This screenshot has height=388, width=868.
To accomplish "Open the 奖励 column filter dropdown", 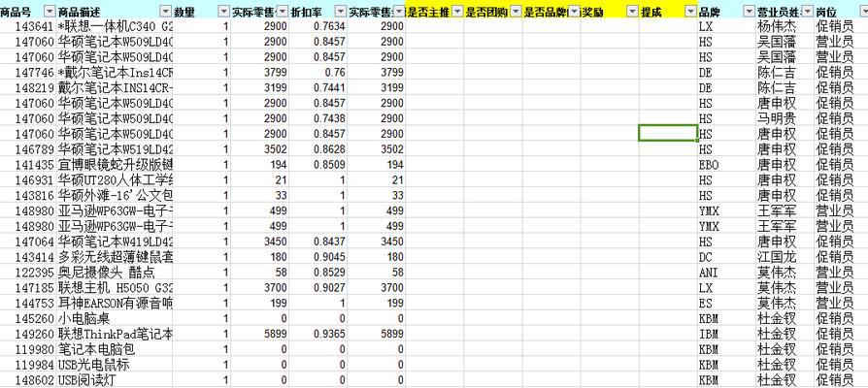I will click(x=633, y=12).
